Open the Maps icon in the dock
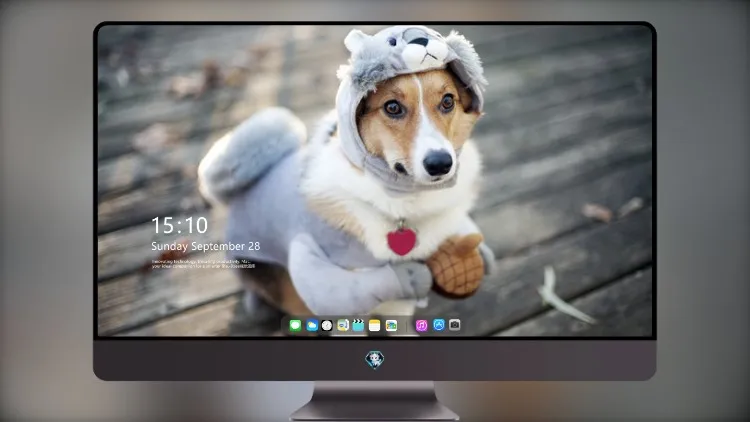 point(343,326)
